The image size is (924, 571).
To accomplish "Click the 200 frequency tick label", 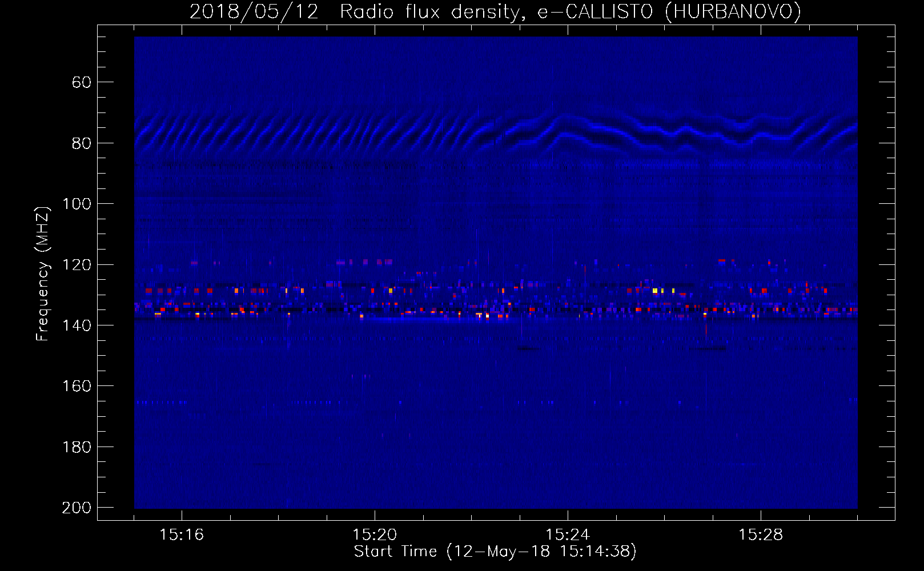I will point(77,508).
